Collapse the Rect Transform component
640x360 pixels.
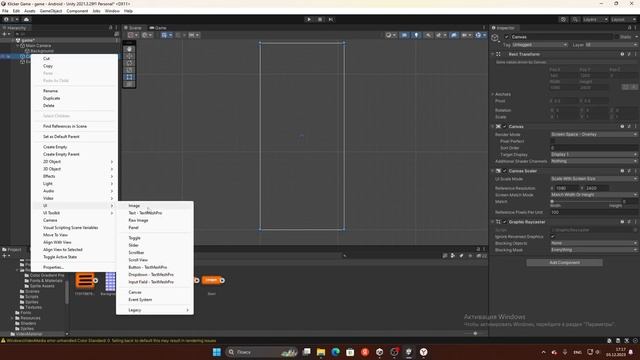click(493, 54)
